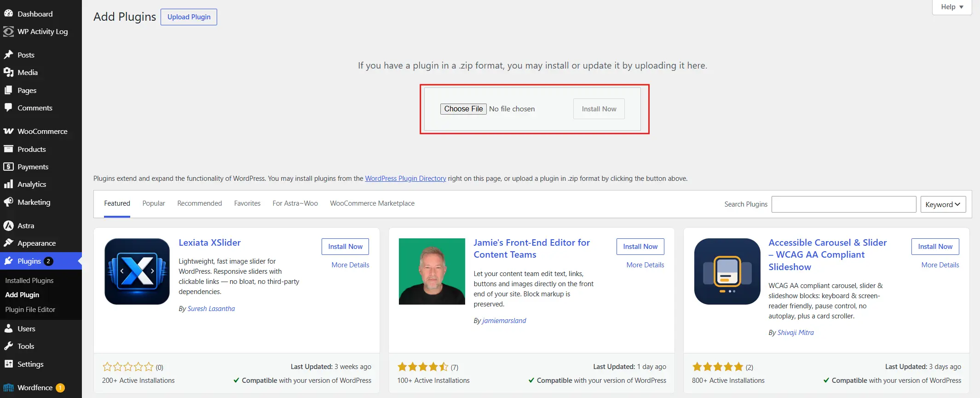Expand the Help dropdown tab

pyautogui.click(x=951, y=7)
